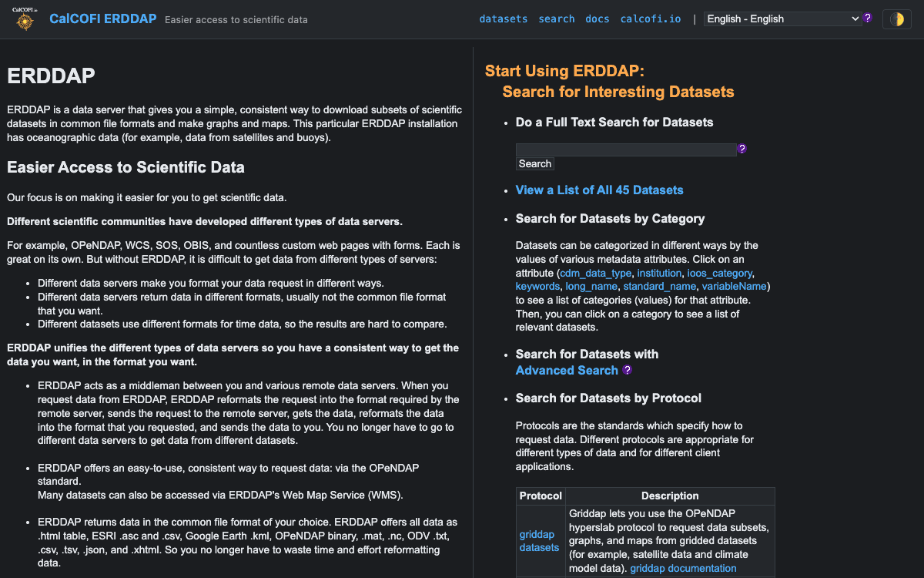This screenshot has height=578, width=924.
Task: Select 'Easier access to scientific data' tagline
Action: [236, 19]
